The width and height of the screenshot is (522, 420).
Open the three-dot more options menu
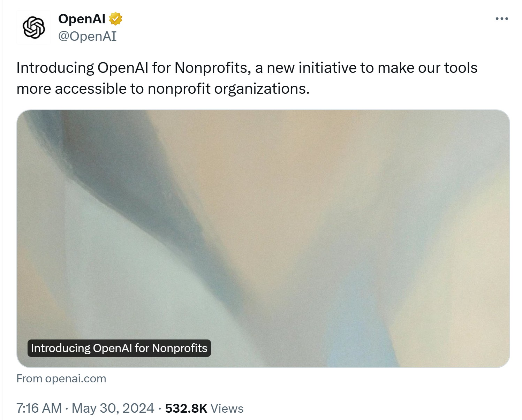click(501, 19)
